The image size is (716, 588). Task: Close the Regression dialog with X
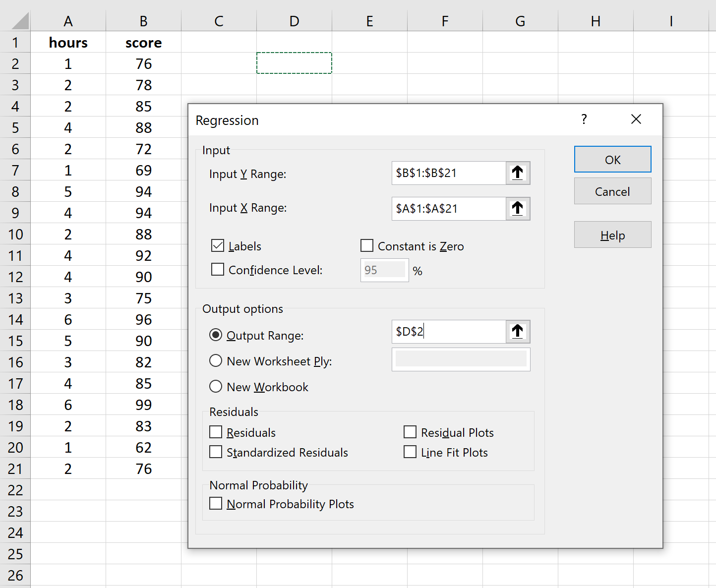click(636, 119)
